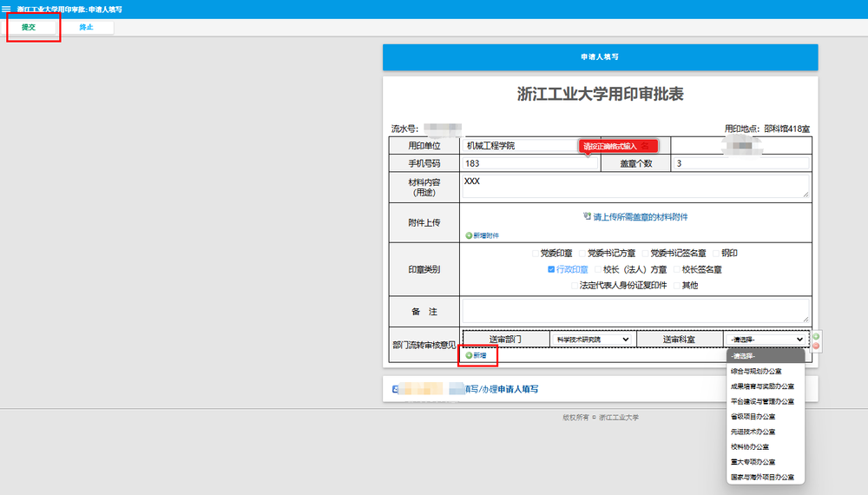
Task: Click into the 手机号码 input field
Action: [x=531, y=163]
